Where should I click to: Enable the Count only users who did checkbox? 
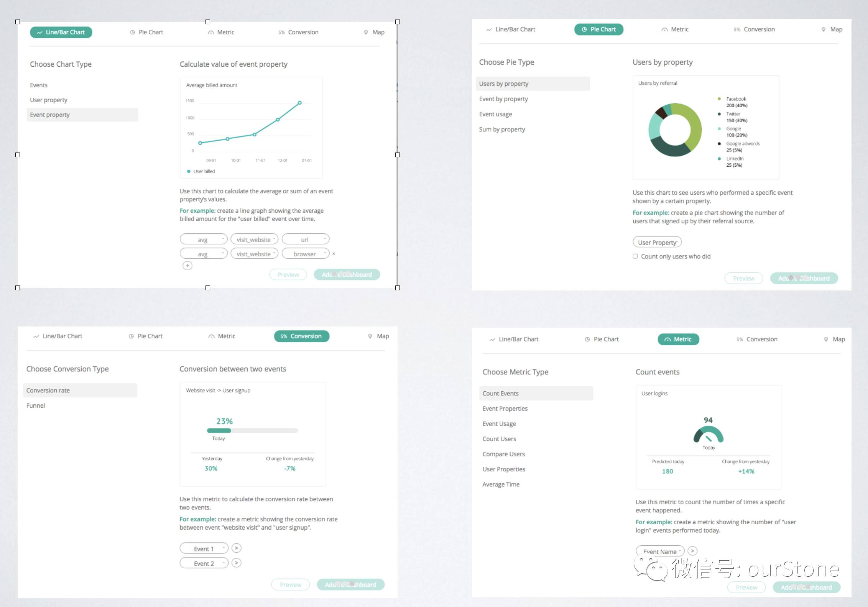coord(635,256)
